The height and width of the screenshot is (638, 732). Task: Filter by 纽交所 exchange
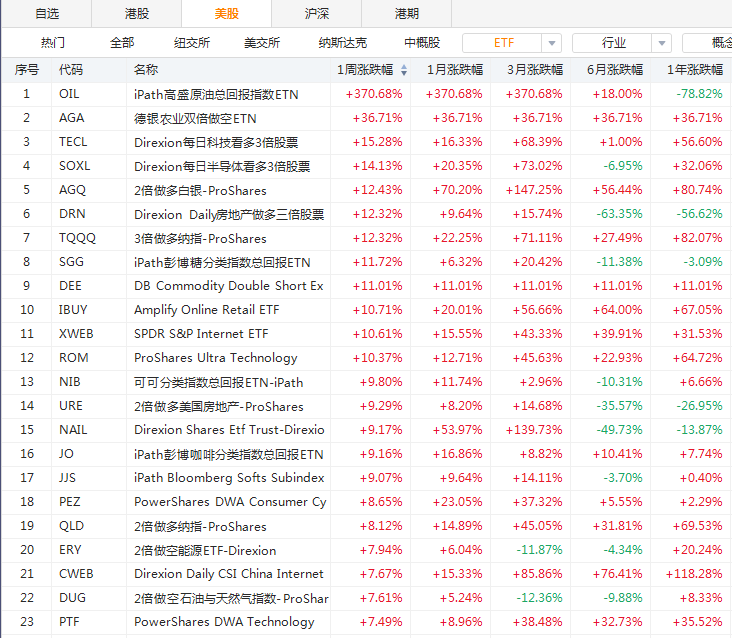(x=192, y=43)
